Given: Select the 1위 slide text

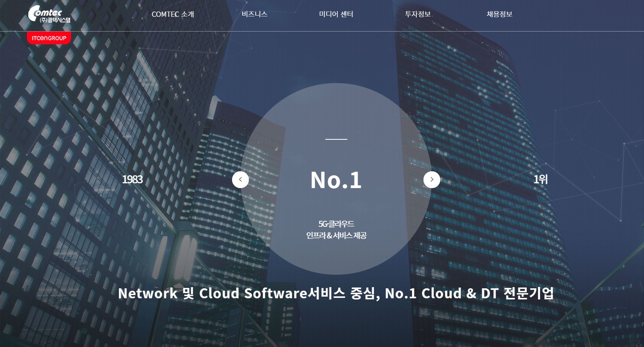Looking at the screenshot, I should [x=541, y=179].
